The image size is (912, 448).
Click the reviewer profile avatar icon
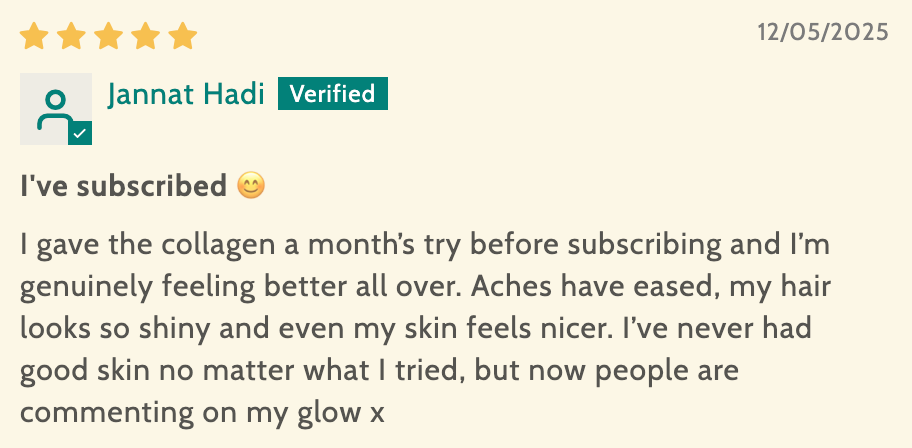(54, 108)
